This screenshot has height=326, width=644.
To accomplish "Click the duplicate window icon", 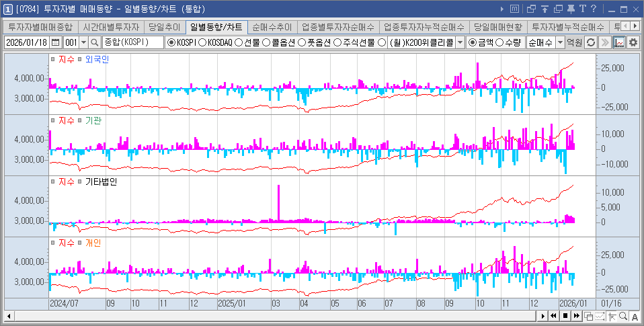I will pyautogui.click(x=558, y=9).
